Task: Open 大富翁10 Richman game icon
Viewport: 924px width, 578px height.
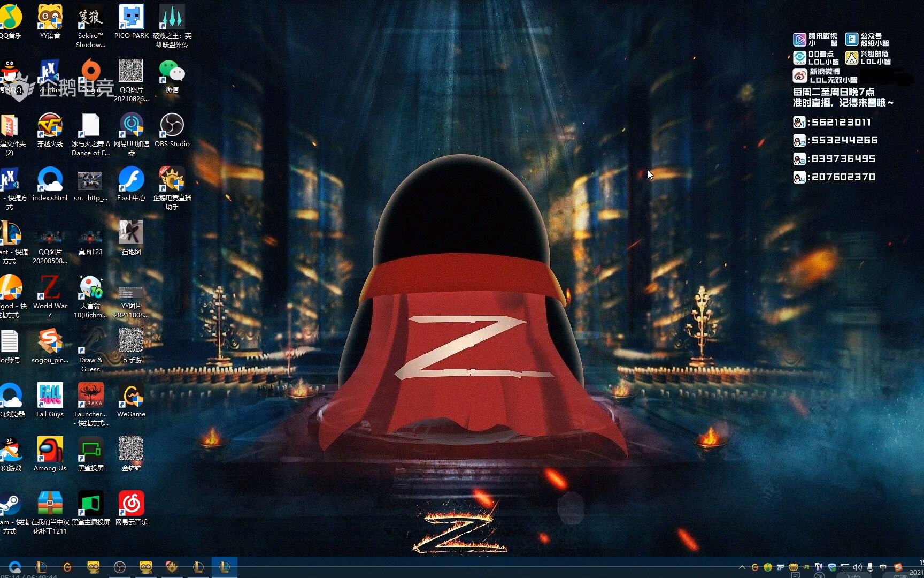Action: coord(90,296)
